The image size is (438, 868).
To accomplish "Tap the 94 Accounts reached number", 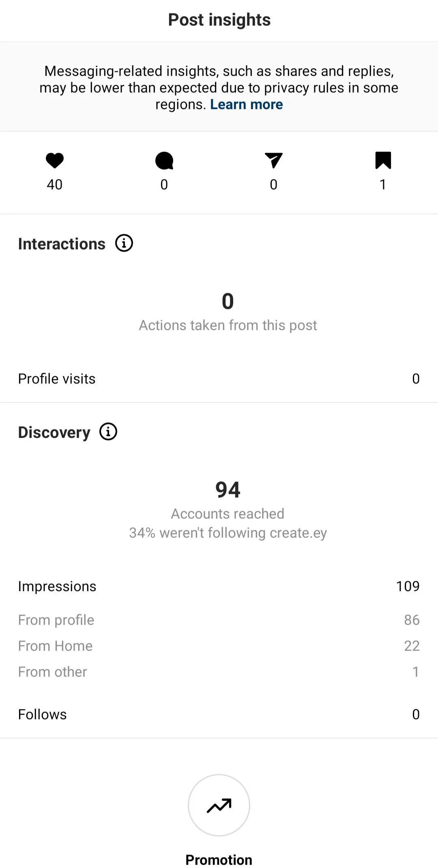I will [228, 490].
